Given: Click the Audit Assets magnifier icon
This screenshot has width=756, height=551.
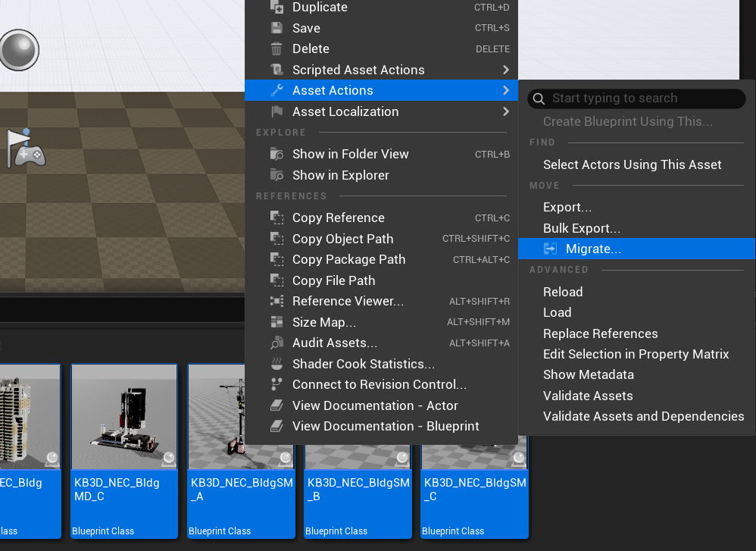Looking at the screenshot, I should (x=276, y=343).
